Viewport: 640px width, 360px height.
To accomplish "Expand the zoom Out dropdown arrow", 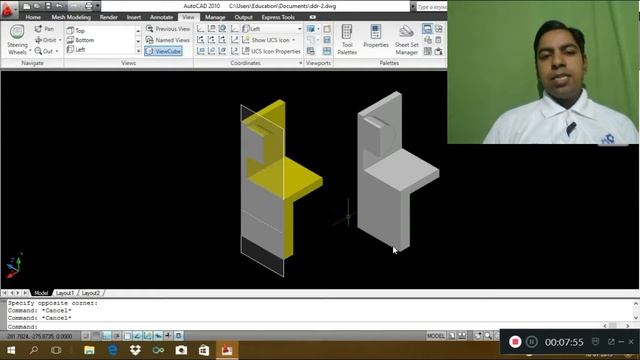I will pos(57,51).
